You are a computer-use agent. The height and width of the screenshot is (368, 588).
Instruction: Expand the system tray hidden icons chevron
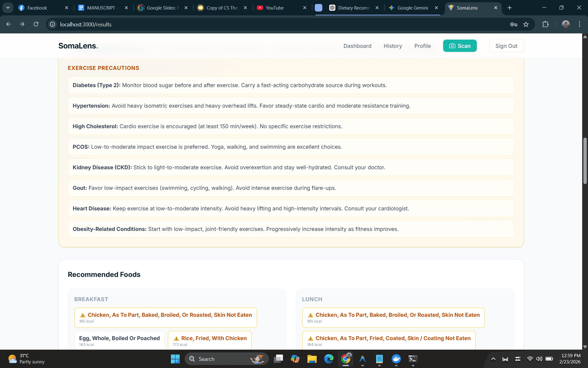point(493,359)
